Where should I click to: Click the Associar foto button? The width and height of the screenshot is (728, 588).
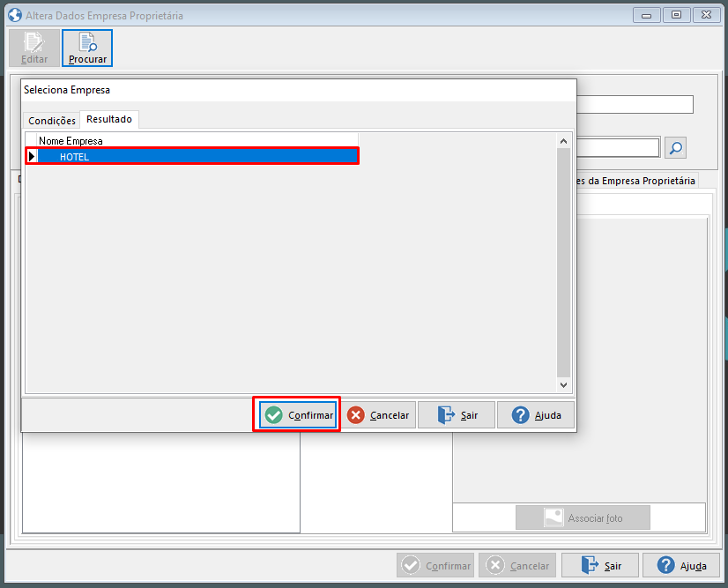[x=583, y=517]
